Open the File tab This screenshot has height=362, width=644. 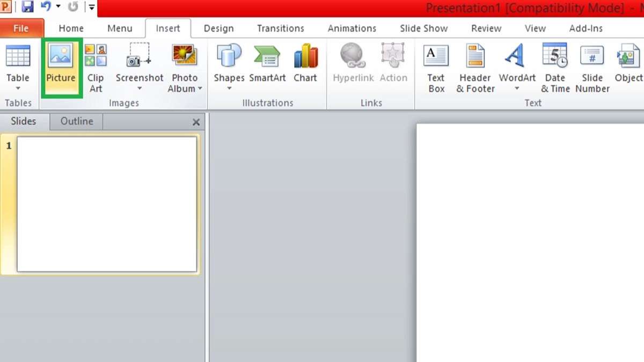(x=21, y=28)
